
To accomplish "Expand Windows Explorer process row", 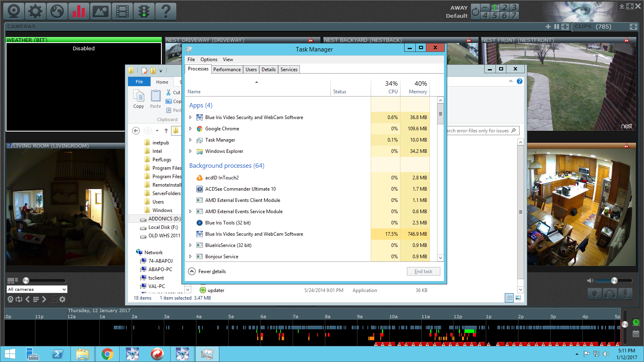I will (x=190, y=151).
